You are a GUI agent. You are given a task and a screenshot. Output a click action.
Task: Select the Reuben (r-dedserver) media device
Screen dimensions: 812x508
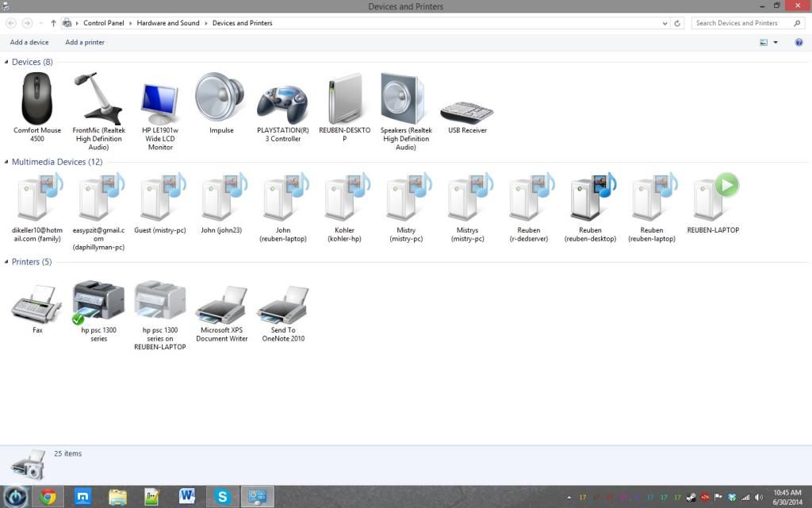529,207
